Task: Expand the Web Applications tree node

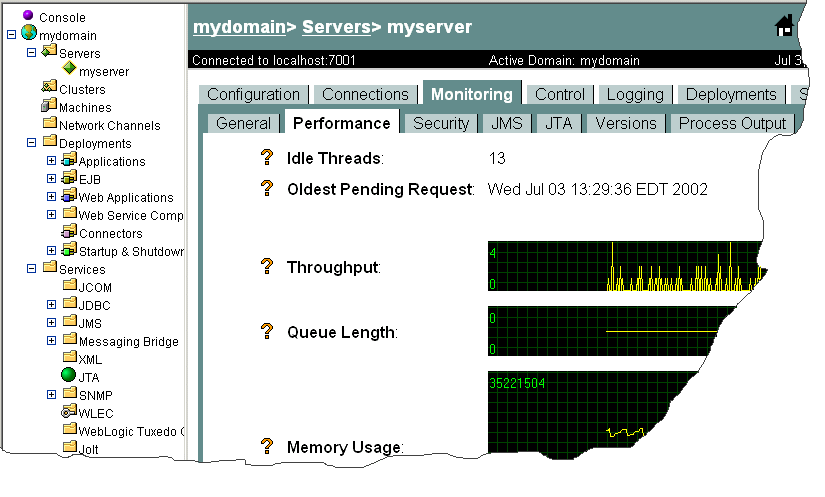Action: click(x=51, y=197)
